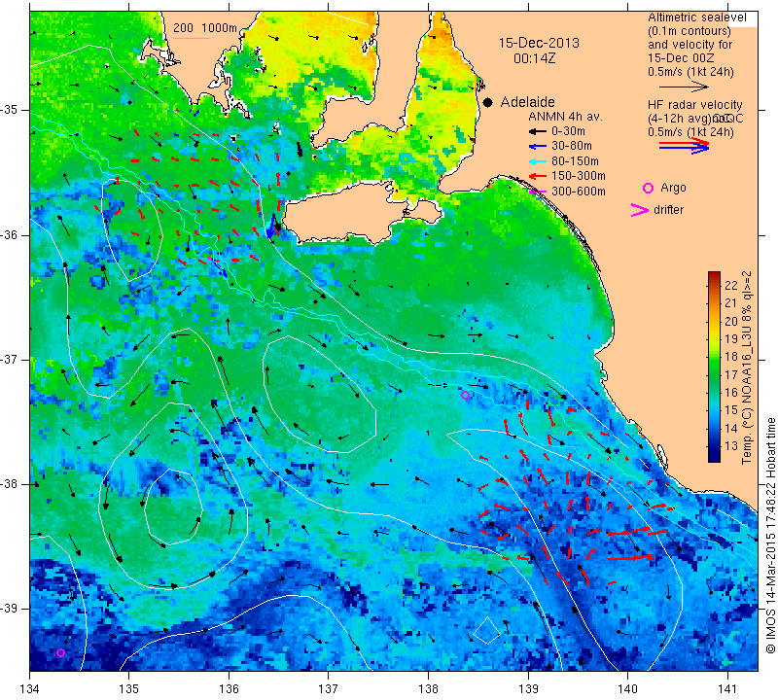Click the IMOS copyright timestamp text

click(x=770, y=536)
